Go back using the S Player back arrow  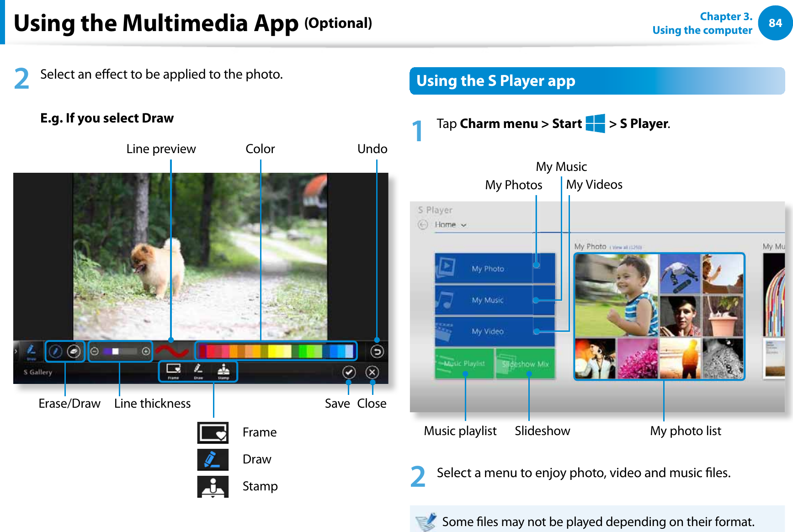423,224
